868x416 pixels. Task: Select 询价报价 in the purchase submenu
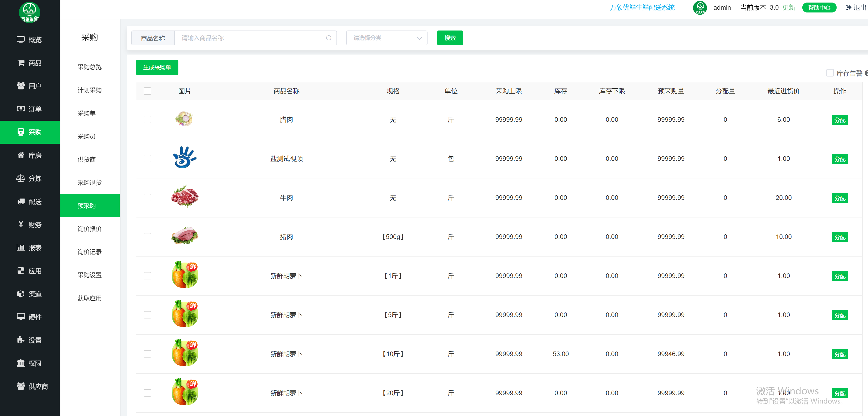89,229
